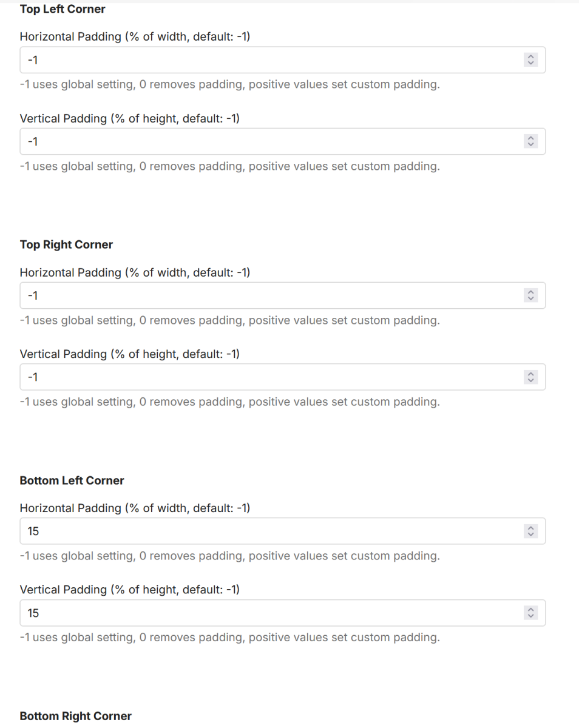Increase Top Left Corner vertical padding value
579x728 pixels.
click(x=530, y=138)
